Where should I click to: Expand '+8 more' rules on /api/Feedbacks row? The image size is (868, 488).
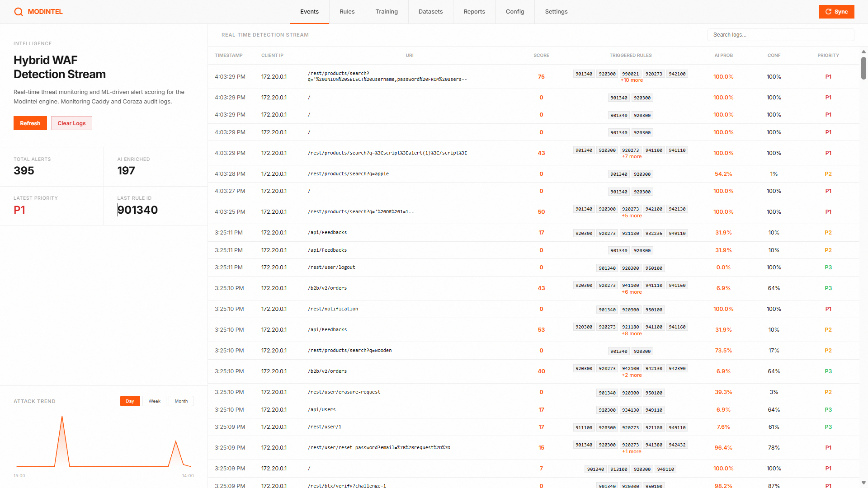632,334
